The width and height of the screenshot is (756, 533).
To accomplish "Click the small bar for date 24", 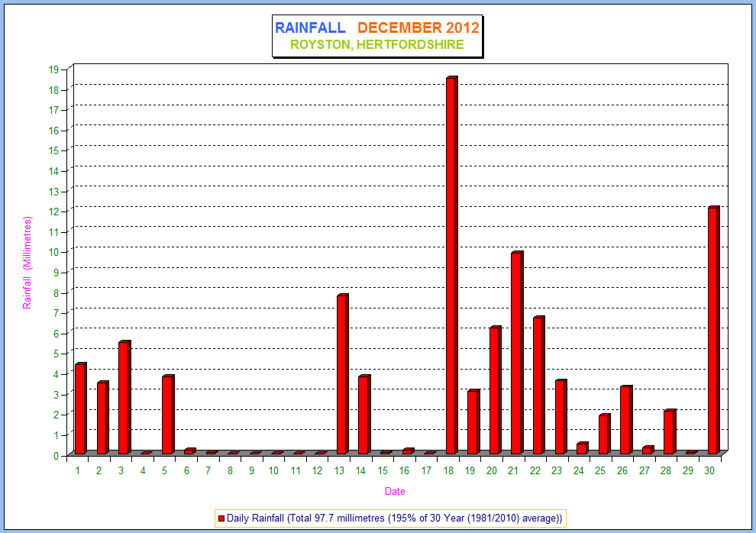I will click(583, 448).
